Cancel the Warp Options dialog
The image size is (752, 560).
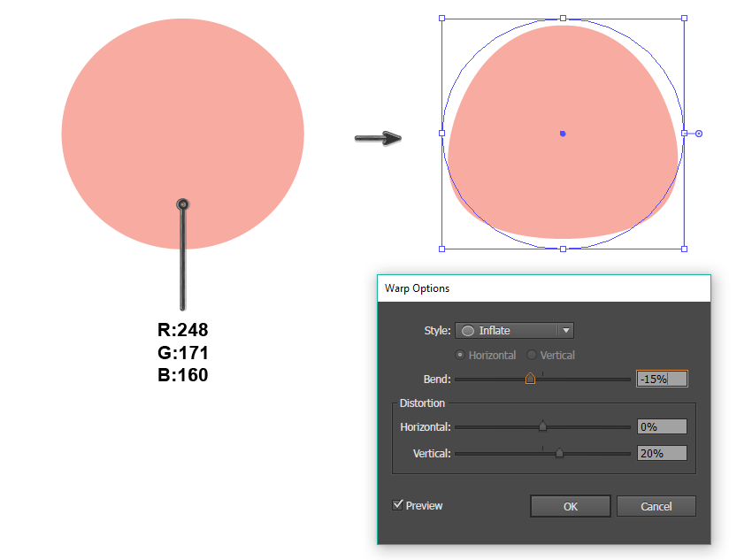[x=656, y=506]
